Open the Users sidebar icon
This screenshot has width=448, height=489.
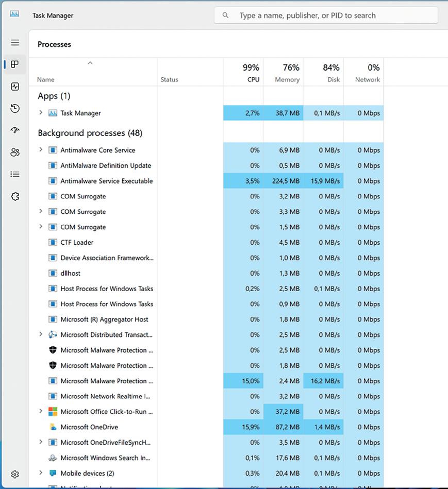coord(15,152)
